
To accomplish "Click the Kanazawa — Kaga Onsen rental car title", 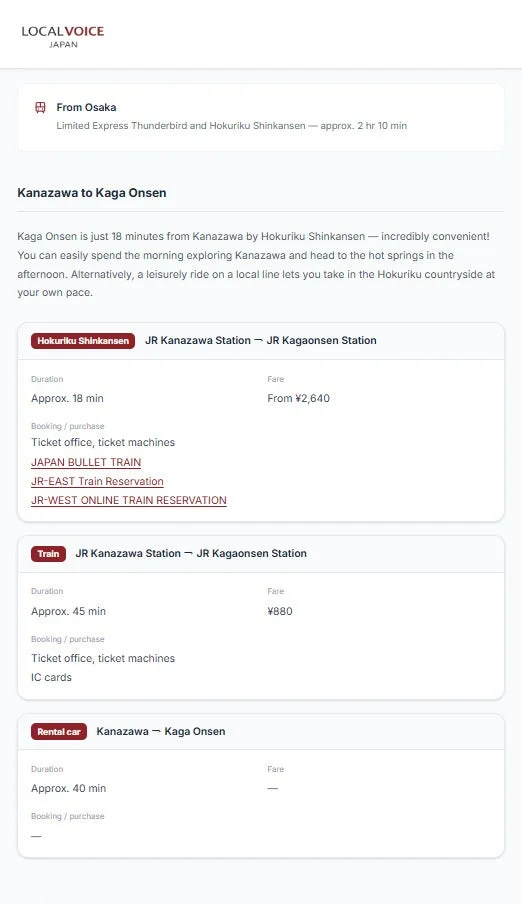I will (x=161, y=731).
